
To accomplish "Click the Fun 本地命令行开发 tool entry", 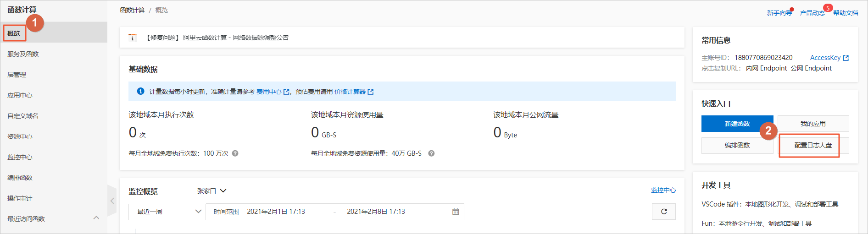I will pyautogui.click(x=757, y=223).
